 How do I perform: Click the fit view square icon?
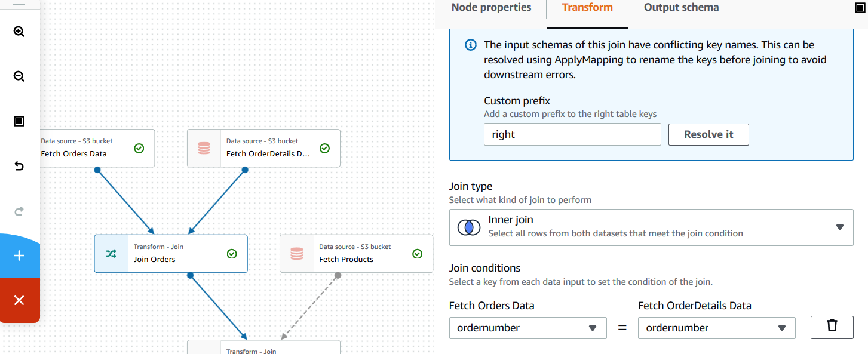19,122
